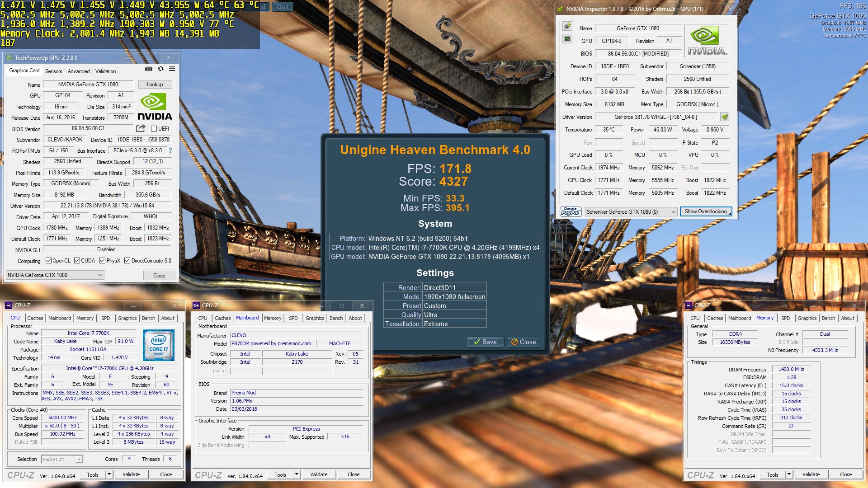Click the GPU-Z refresh icon

pos(160,69)
